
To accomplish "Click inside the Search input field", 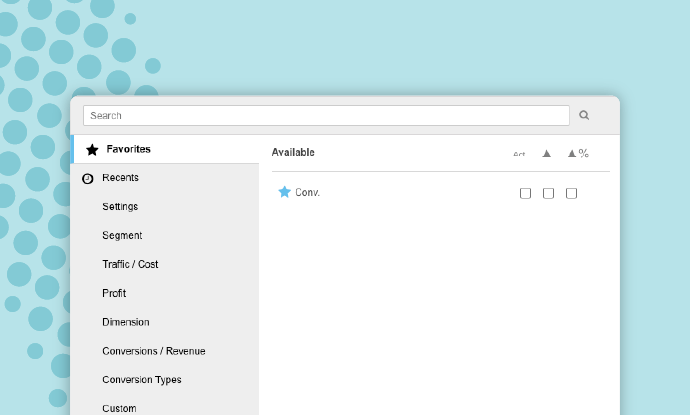I will 326,115.
